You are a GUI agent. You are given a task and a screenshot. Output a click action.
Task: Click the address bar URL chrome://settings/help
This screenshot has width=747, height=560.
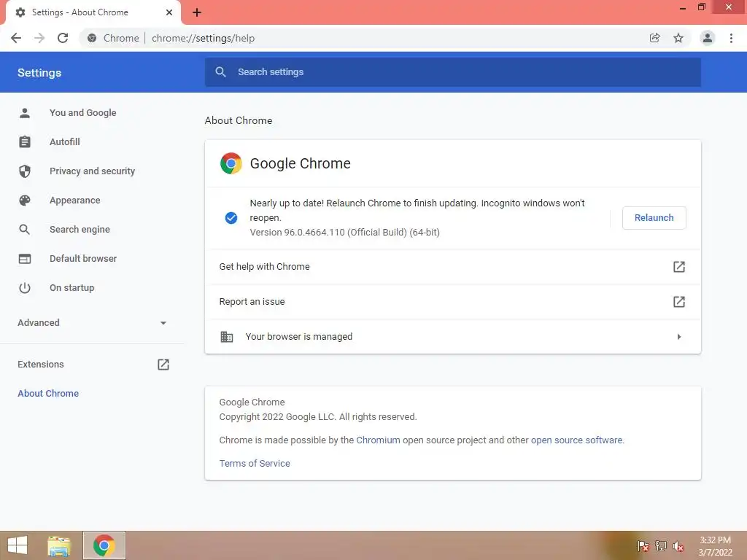pyautogui.click(x=203, y=38)
